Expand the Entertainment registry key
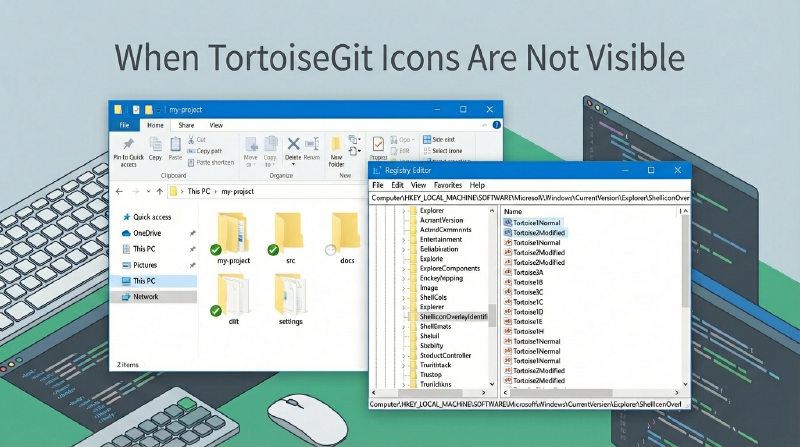This screenshot has height=447, width=800. tap(404, 239)
